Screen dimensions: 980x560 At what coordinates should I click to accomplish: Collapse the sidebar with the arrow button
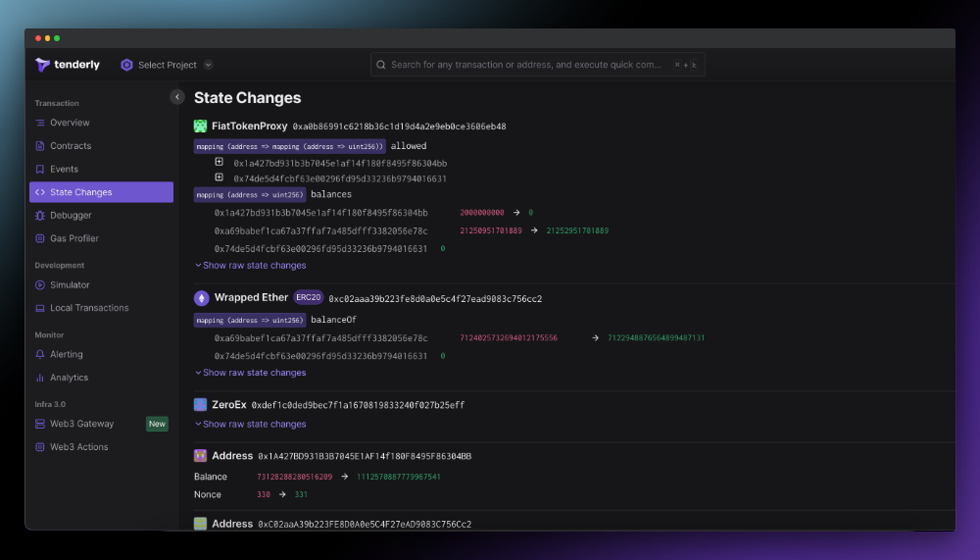pos(177,97)
